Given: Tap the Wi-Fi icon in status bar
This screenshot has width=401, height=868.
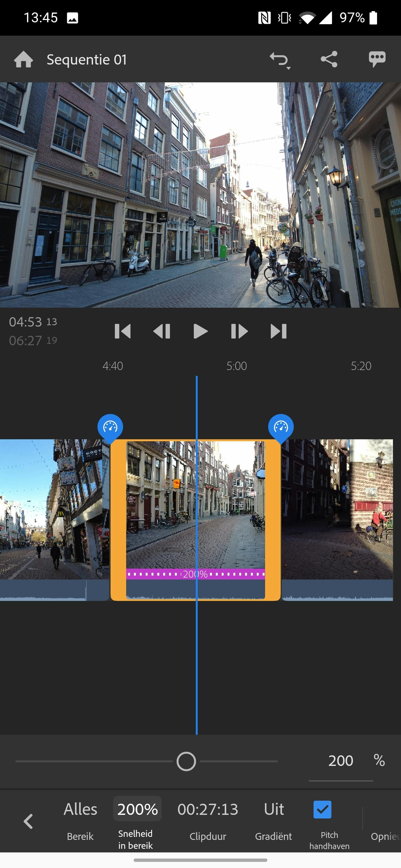Looking at the screenshot, I should point(307,18).
